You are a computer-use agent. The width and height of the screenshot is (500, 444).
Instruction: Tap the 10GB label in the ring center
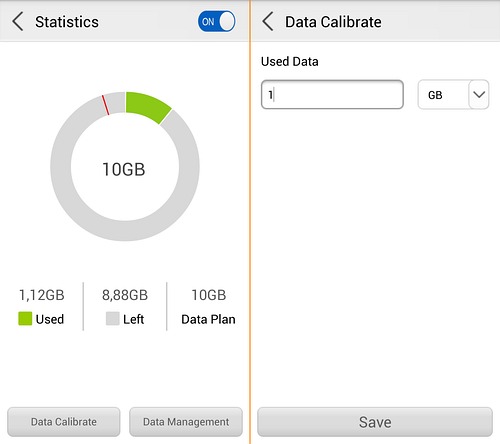[x=124, y=169]
